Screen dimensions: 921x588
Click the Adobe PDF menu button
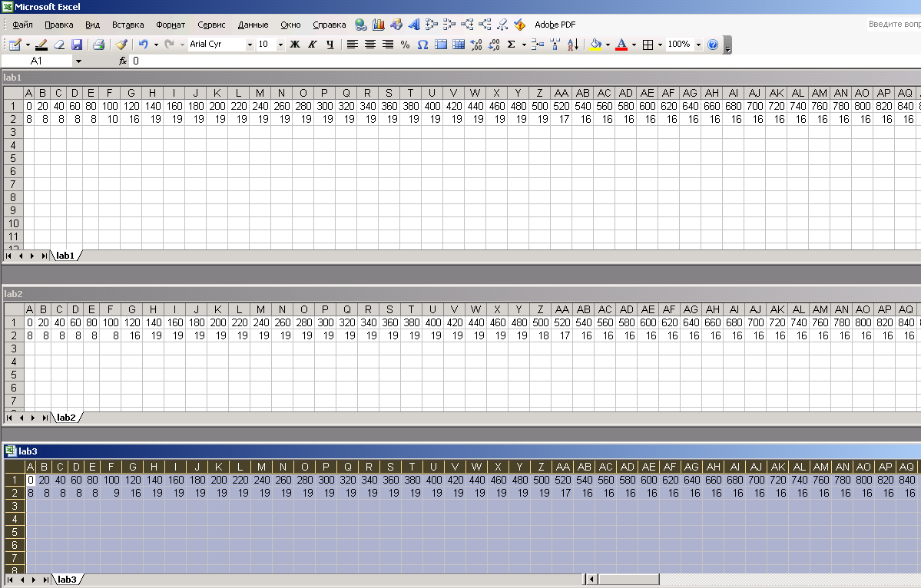tap(555, 25)
